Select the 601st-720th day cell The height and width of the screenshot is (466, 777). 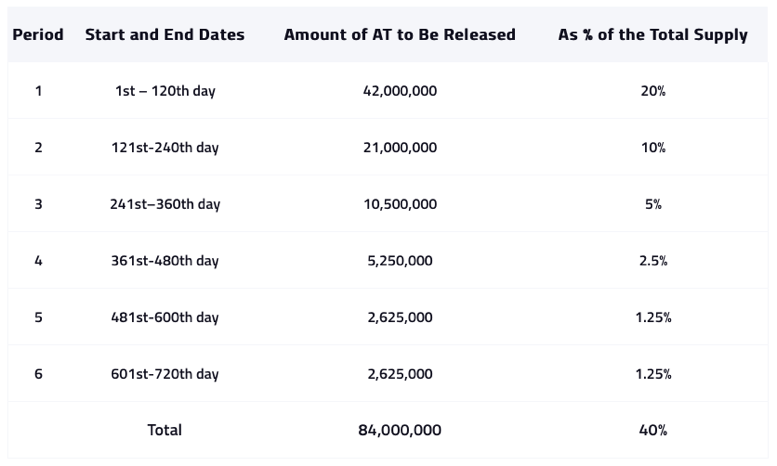[x=165, y=374]
